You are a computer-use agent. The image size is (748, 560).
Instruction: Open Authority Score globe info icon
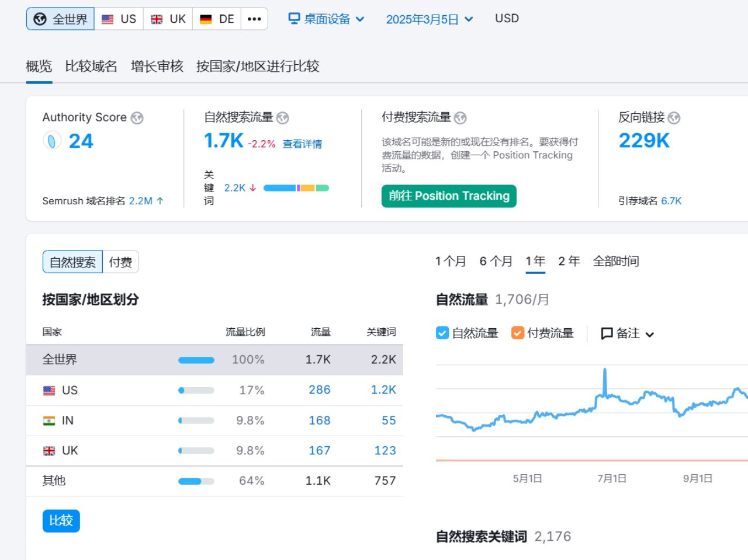(x=137, y=118)
